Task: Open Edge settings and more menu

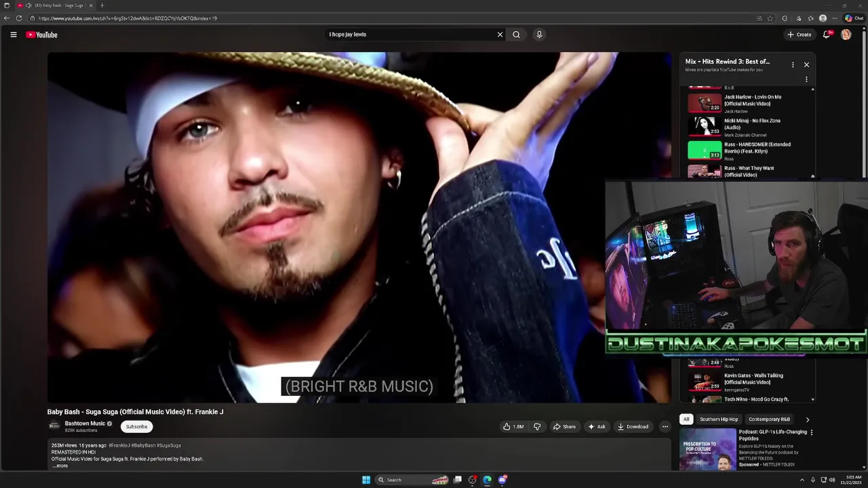Action: (835, 18)
